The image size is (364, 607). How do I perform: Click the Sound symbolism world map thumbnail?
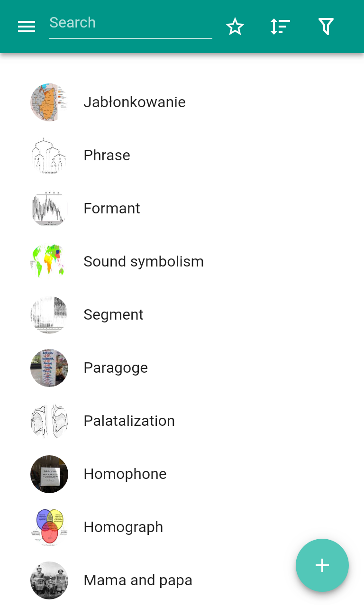tap(49, 262)
